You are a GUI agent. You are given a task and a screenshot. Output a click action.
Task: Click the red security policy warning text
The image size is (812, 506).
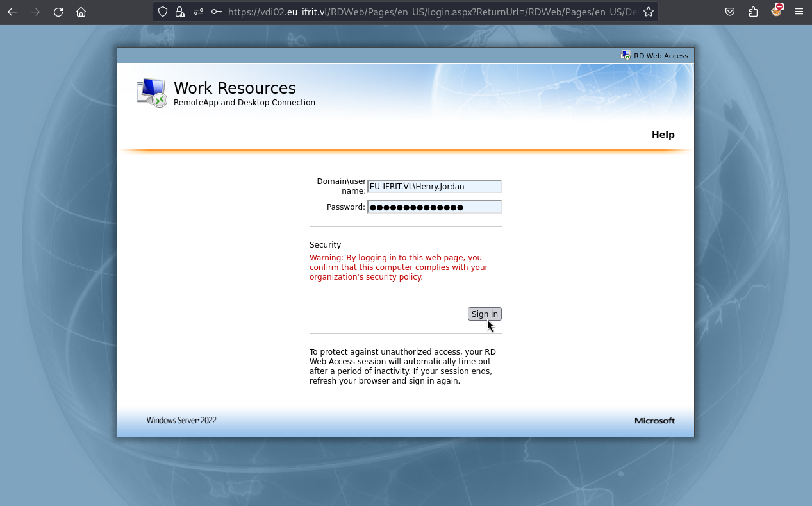tap(399, 267)
